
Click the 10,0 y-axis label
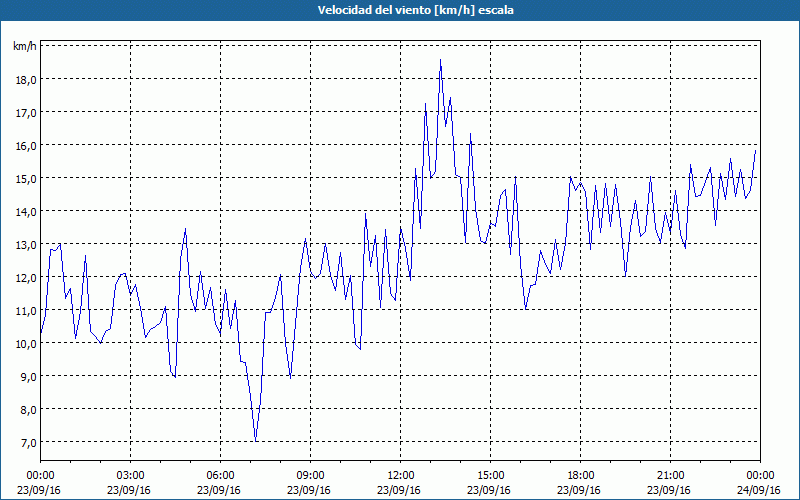click(26, 344)
